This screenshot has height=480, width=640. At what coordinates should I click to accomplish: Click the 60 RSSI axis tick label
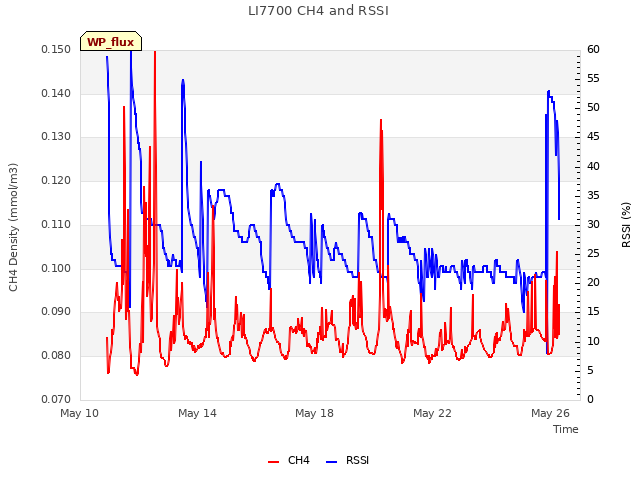pos(593,50)
